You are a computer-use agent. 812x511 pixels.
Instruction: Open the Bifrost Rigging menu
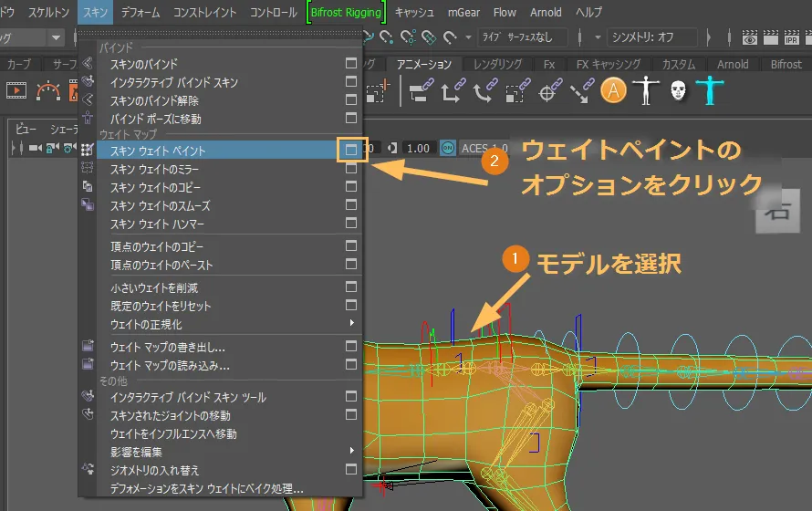pos(347,13)
